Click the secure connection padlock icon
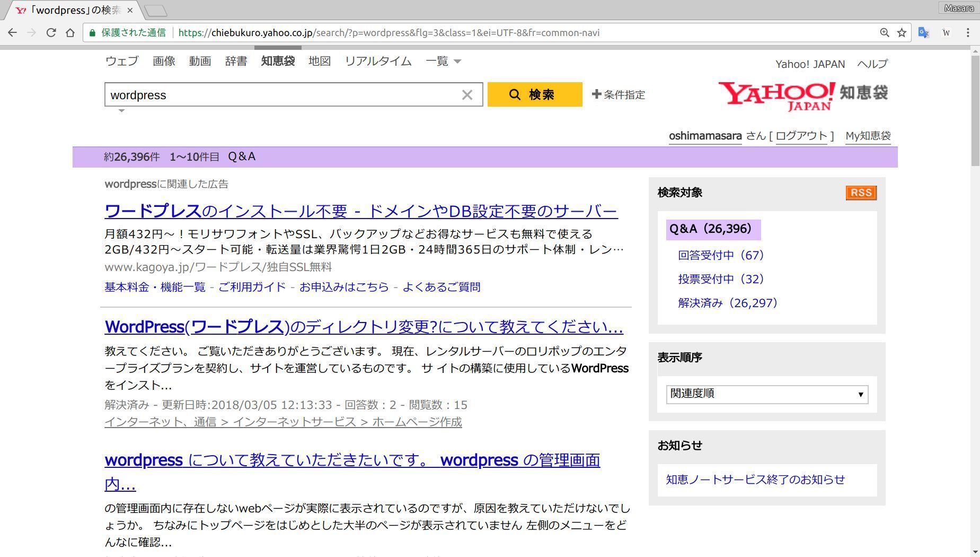The height and width of the screenshot is (557, 980). (x=92, y=33)
